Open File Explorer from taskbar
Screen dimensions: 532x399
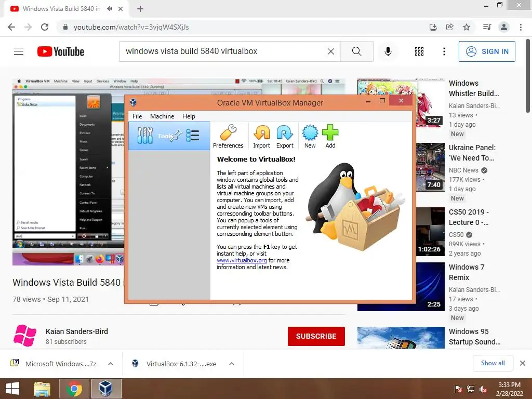(x=42, y=389)
